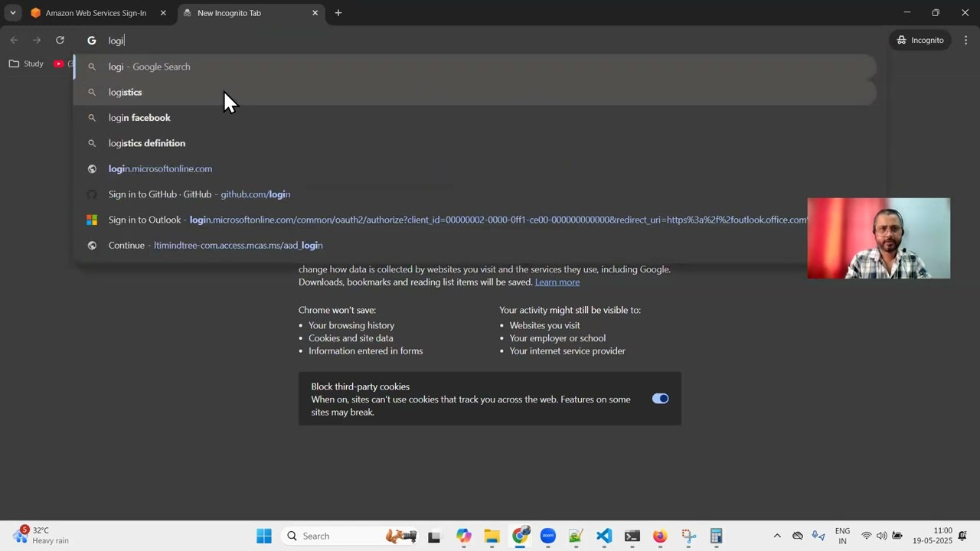
Task: Click magnifier icon beside 'logistics' suggestion
Action: coord(92,92)
